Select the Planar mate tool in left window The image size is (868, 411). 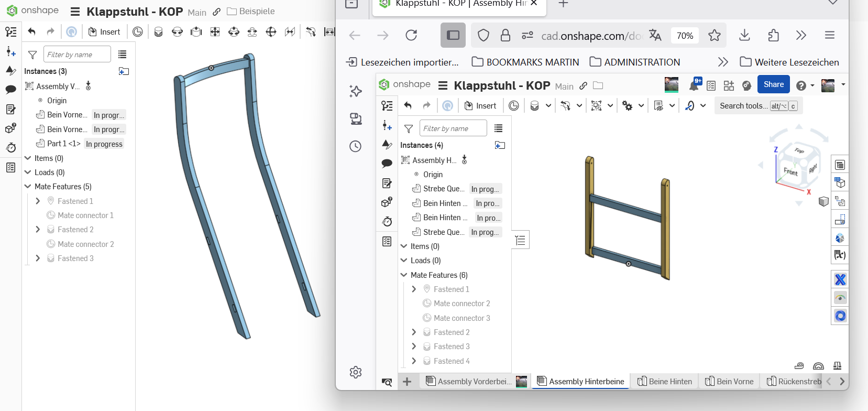tap(215, 32)
